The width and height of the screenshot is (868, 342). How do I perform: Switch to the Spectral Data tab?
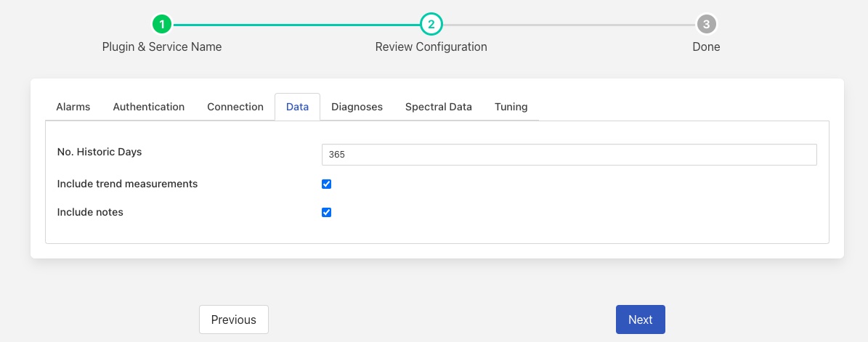(x=439, y=107)
